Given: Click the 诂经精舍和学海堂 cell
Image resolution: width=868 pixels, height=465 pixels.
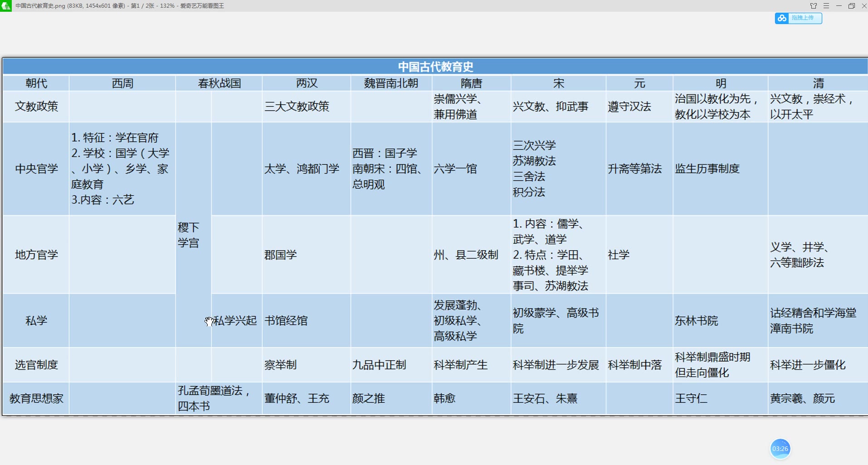Looking at the screenshot, I should point(818,320).
